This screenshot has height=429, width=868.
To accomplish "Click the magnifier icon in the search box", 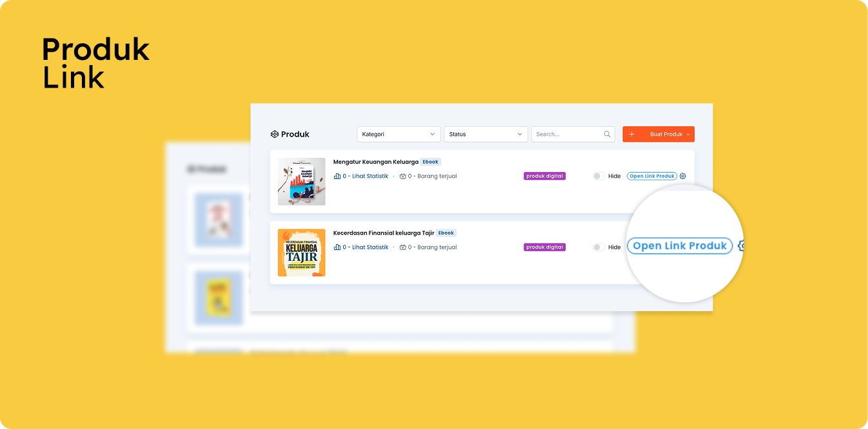I will [607, 134].
